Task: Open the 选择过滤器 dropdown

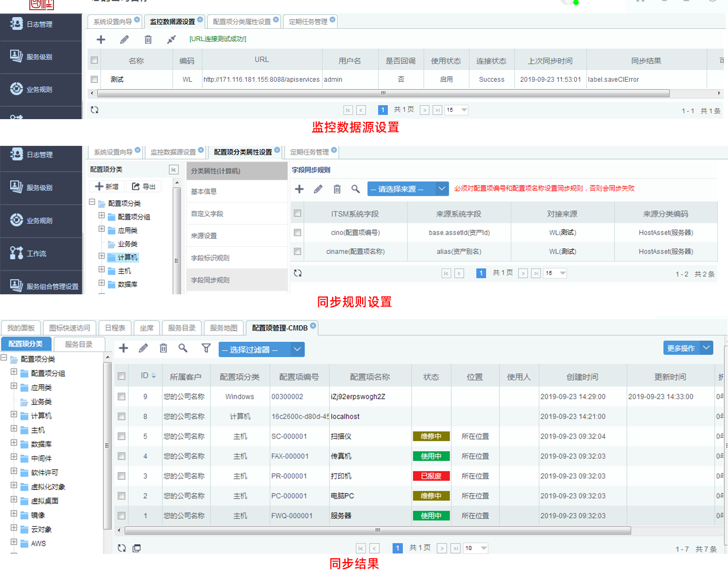Action: coord(262,350)
